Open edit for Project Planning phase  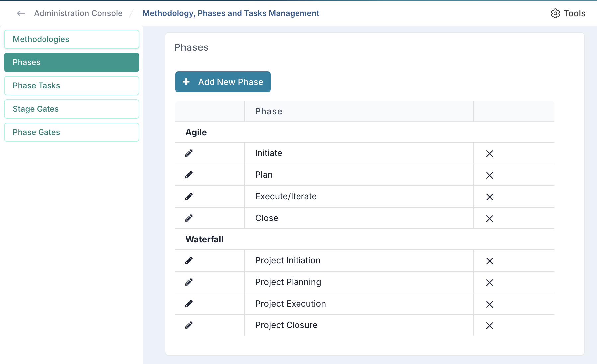point(189,282)
